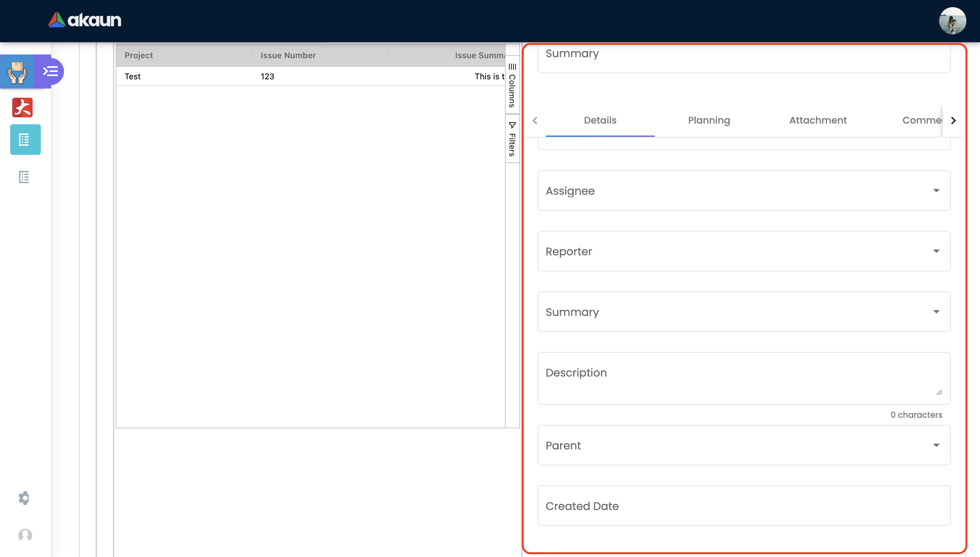980x557 pixels.
Task: Click the Issue Number column header
Action: click(288, 55)
